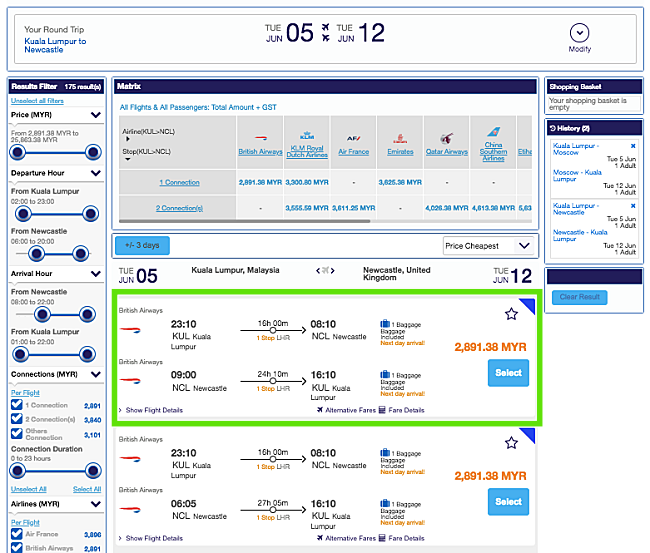Open the Modify search chevron icon
This screenshot has height=553, width=650.
pos(579,33)
